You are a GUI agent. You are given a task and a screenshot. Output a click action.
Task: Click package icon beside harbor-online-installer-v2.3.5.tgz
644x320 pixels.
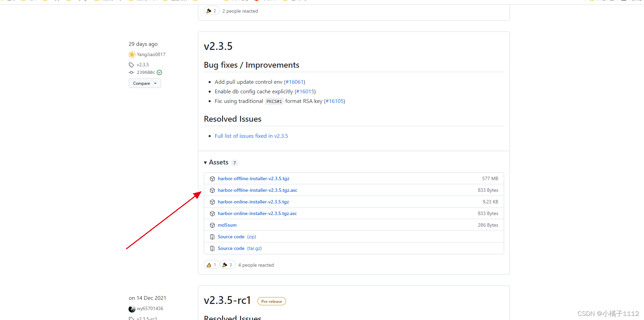(212, 202)
